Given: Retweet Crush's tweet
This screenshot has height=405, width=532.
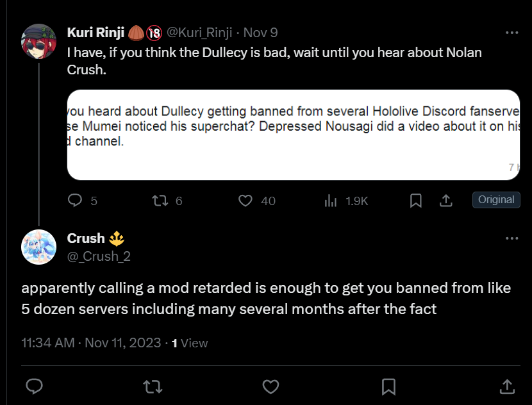Looking at the screenshot, I should point(153,386).
